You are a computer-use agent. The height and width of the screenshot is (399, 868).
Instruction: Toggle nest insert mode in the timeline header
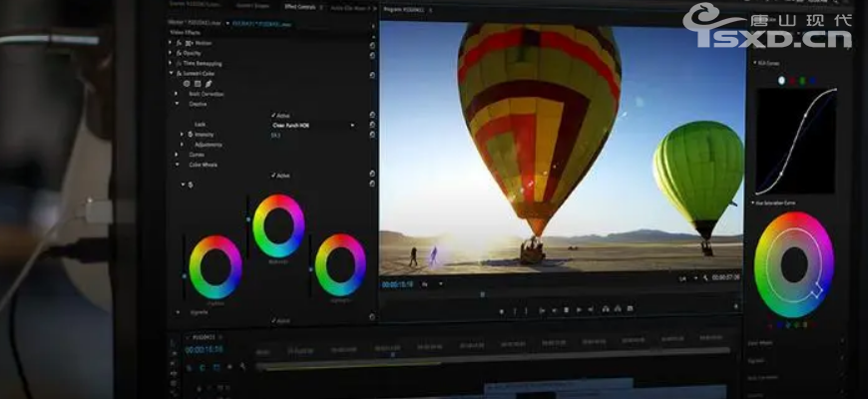pyautogui.click(x=189, y=367)
